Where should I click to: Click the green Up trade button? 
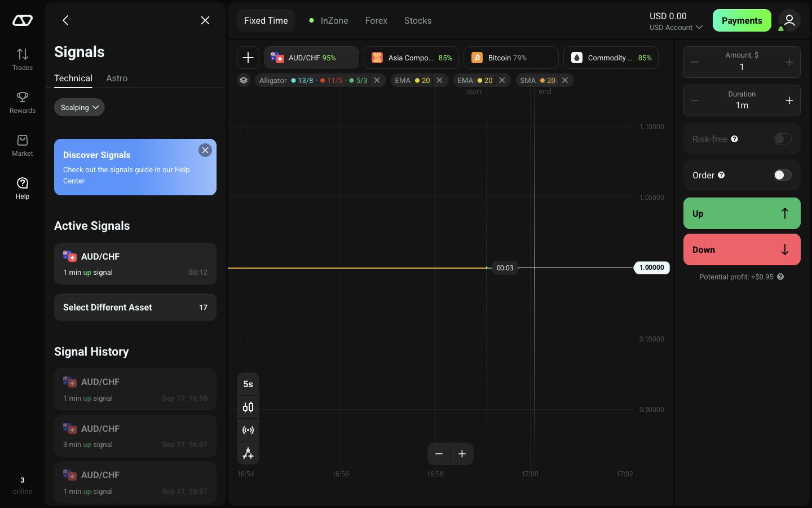click(x=742, y=213)
